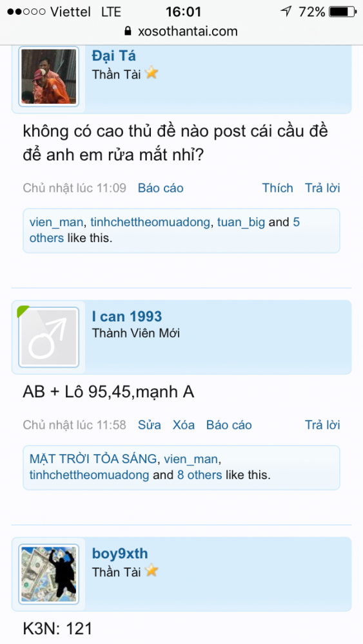Tap the location arrow status icon
This screenshot has height=644, width=363.
tap(286, 11)
